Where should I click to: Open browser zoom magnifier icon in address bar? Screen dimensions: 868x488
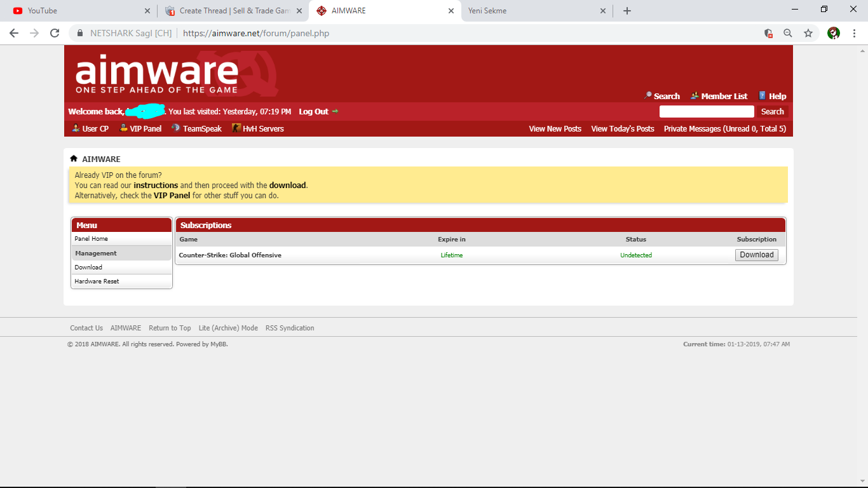[788, 33]
